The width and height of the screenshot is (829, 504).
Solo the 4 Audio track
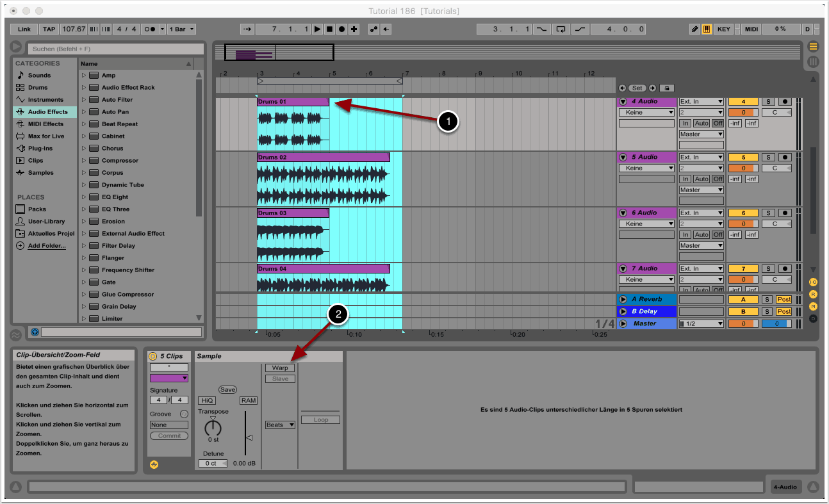click(767, 102)
